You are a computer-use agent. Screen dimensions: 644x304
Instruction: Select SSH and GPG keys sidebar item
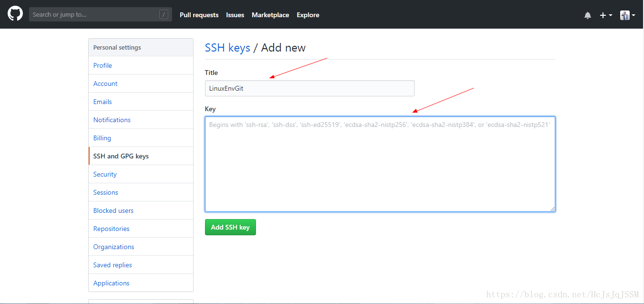point(141,156)
